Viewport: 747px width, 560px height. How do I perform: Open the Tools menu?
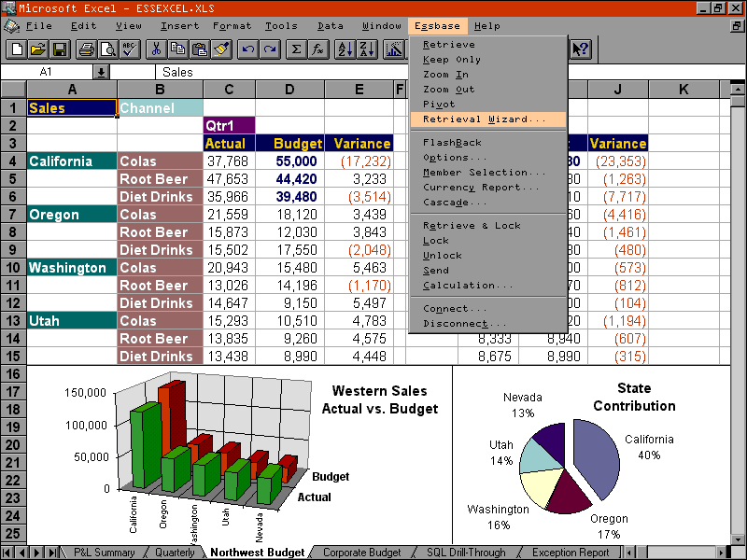(281, 26)
